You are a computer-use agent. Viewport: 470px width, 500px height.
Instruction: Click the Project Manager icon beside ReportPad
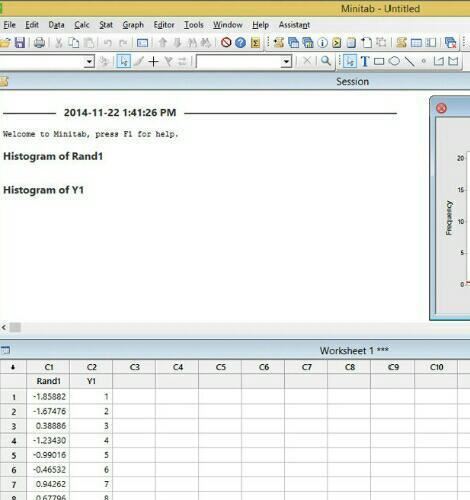click(x=367, y=43)
